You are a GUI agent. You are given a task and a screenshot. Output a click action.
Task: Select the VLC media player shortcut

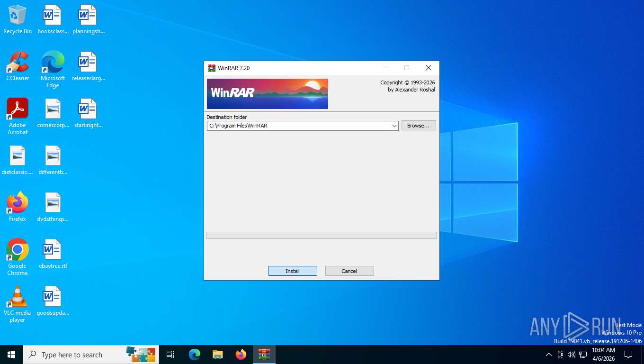tap(18, 304)
